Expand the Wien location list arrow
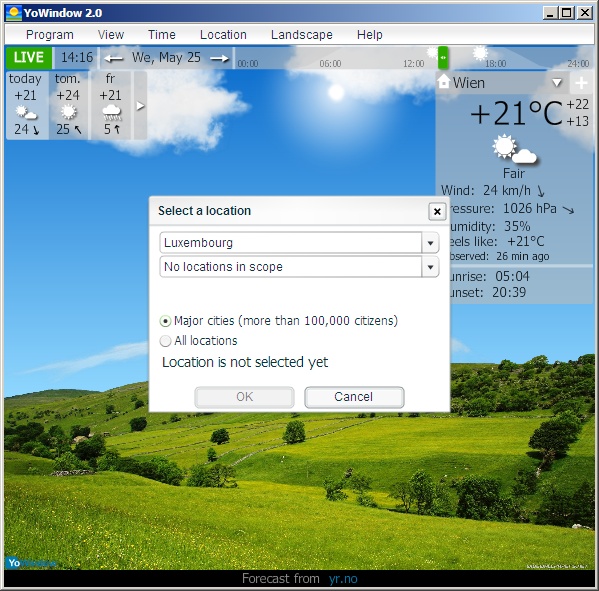599x591 pixels. coord(557,83)
